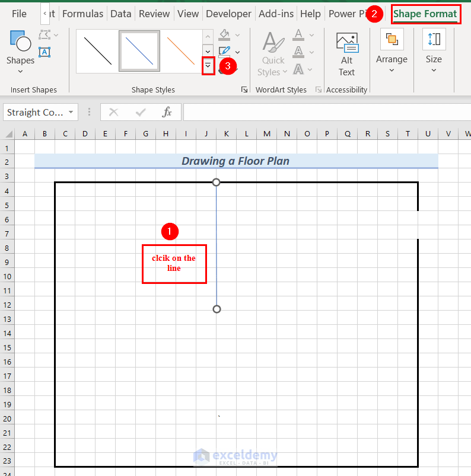This screenshot has height=476, width=471.
Task: Click the Insert Function fx icon
Action: pyautogui.click(x=167, y=112)
